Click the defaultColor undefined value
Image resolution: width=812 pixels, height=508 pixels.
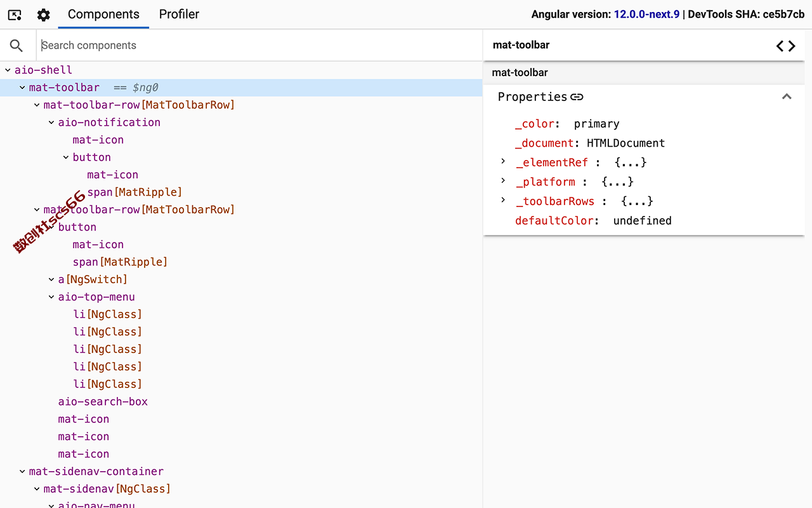pyautogui.click(x=642, y=220)
